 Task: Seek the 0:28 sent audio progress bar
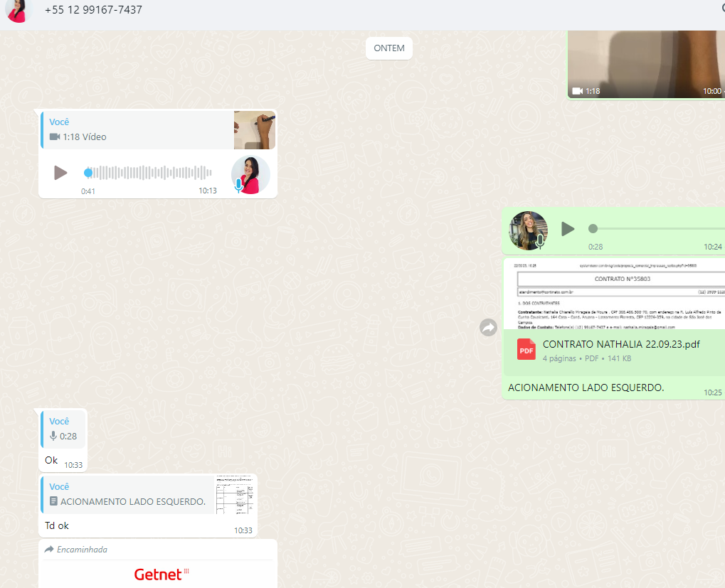tap(656, 229)
